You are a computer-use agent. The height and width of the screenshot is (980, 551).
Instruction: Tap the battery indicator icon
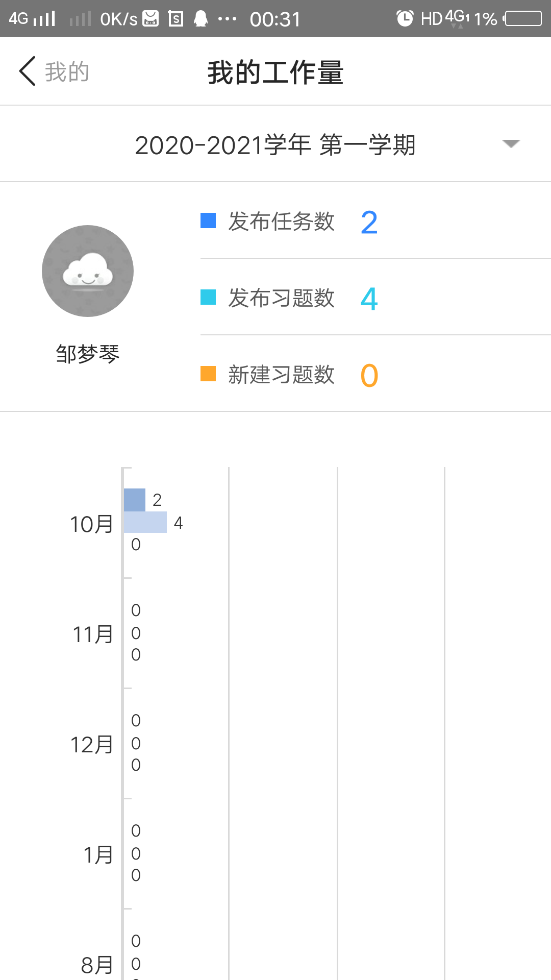(523, 19)
